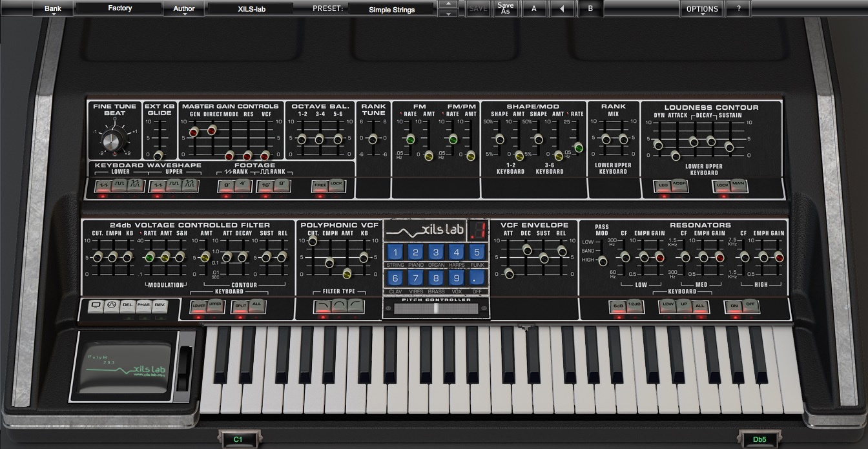Open the Author dropdown
The height and width of the screenshot is (449, 868).
[x=184, y=9]
